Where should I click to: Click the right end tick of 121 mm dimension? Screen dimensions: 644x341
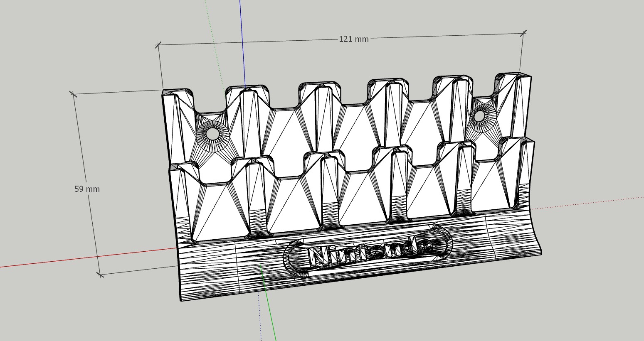click(523, 33)
